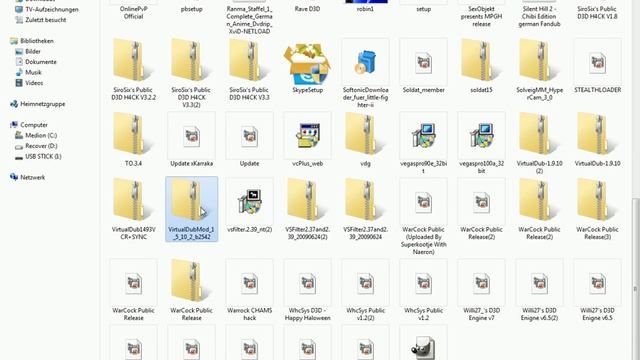Click "SiroSix's Public D3D H4CK V1.8" label
The height and width of the screenshot is (360, 640).
(x=597, y=13)
